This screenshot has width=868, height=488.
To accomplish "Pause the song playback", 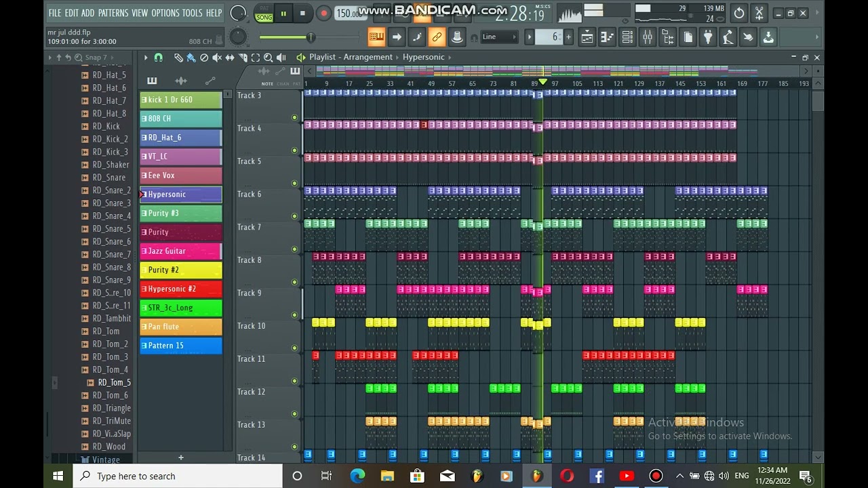I will tap(283, 13).
